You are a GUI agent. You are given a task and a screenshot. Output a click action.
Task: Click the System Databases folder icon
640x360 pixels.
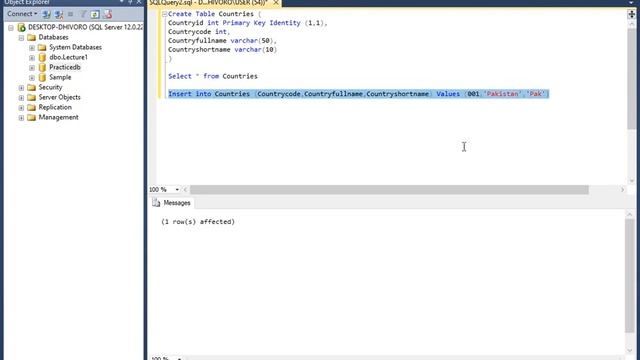pyautogui.click(x=42, y=47)
